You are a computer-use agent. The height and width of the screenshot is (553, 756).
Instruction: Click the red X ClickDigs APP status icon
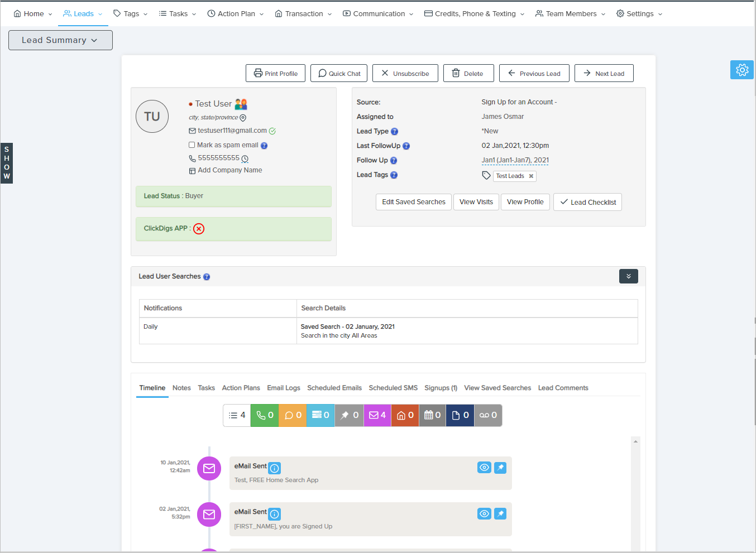point(199,229)
